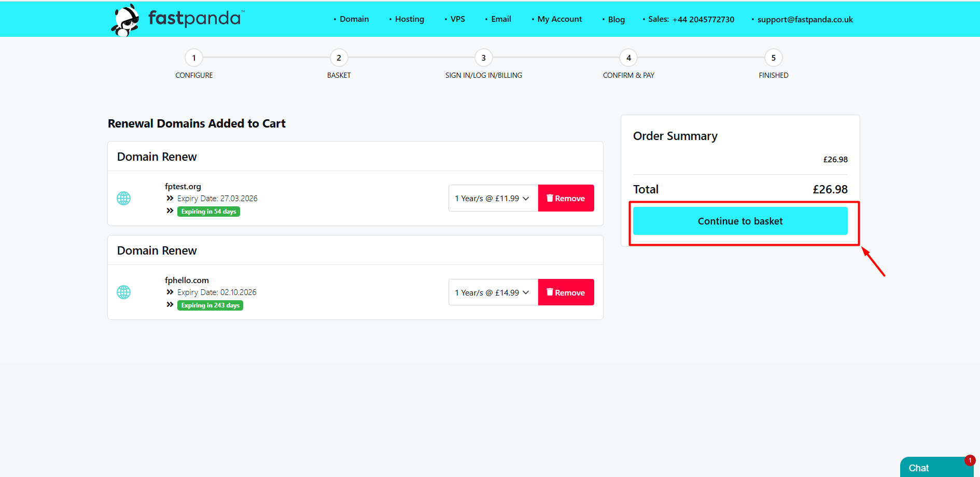
Task: Click the red notification badge on Chat
Action: coord(970,460)
